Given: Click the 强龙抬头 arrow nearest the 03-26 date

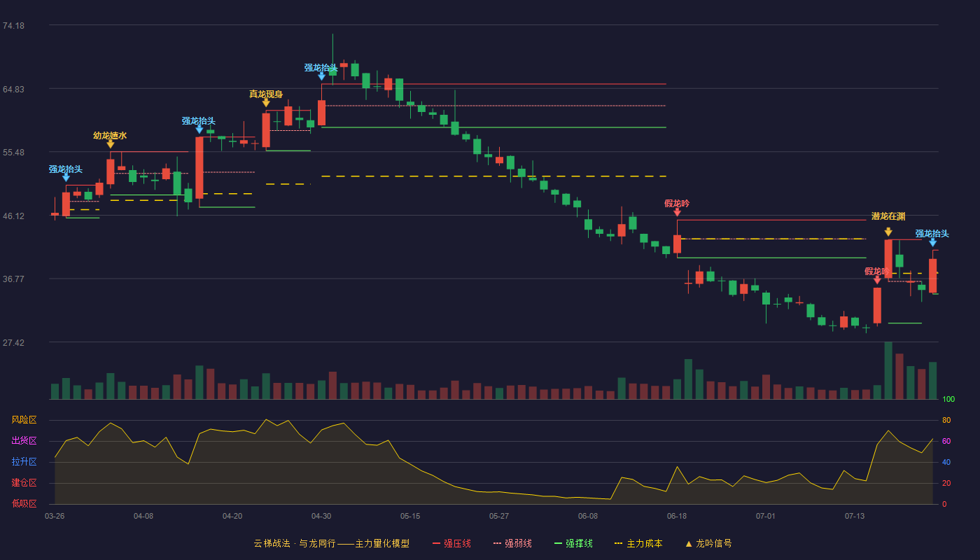Looking at the screenshot, I should click(66, 177).
